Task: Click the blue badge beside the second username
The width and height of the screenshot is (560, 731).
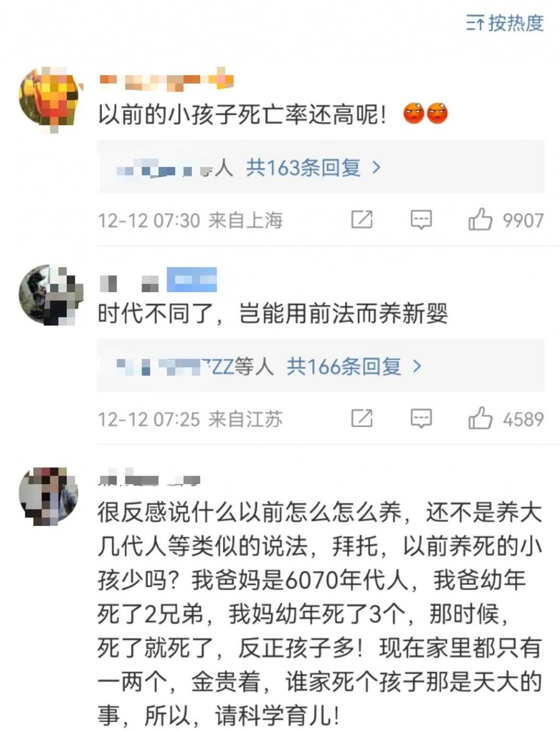Action: click(x=192, y=280)
